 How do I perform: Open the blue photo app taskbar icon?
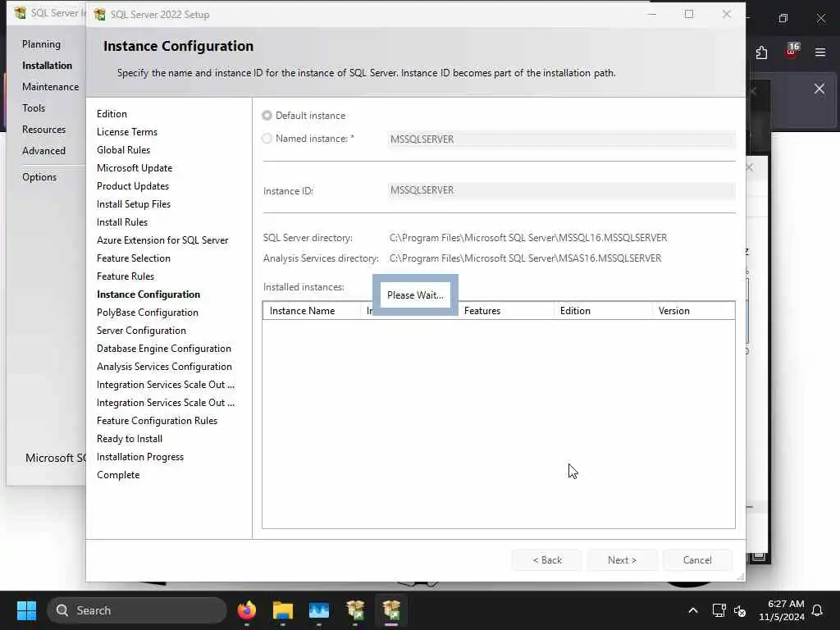319,610
